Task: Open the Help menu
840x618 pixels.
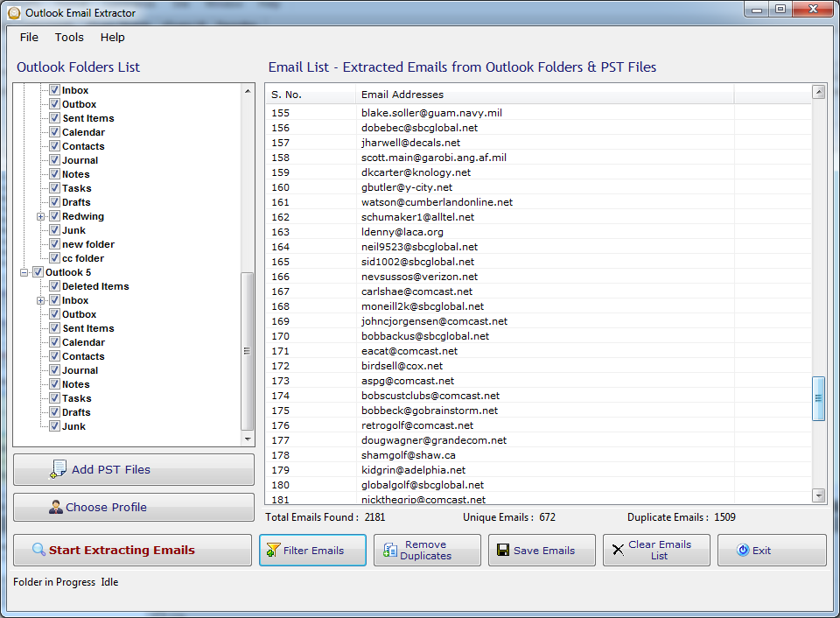Action: point(113,37)
